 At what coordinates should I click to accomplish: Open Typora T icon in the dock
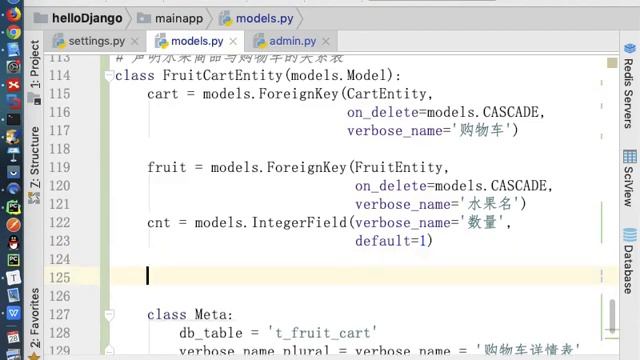(13, 278)
